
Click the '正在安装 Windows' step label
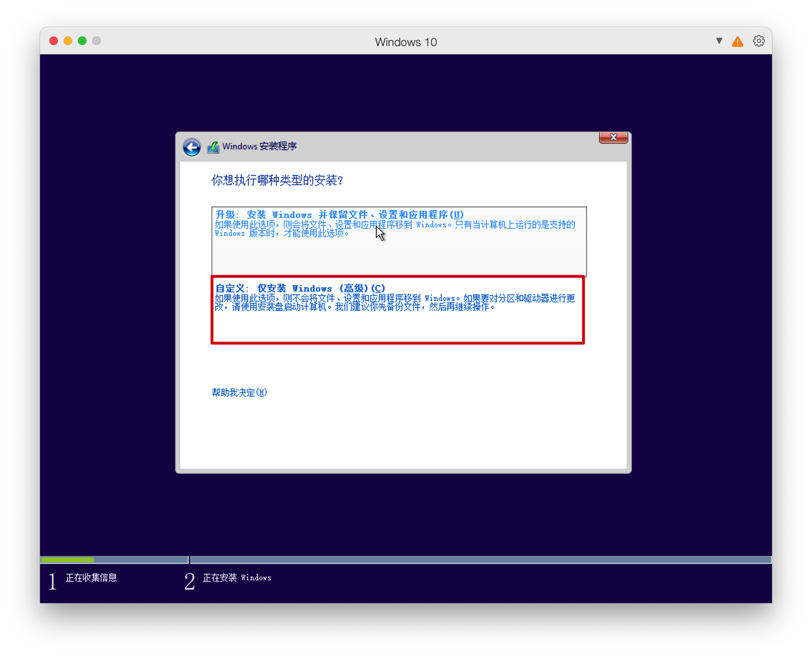pos(237,577)
